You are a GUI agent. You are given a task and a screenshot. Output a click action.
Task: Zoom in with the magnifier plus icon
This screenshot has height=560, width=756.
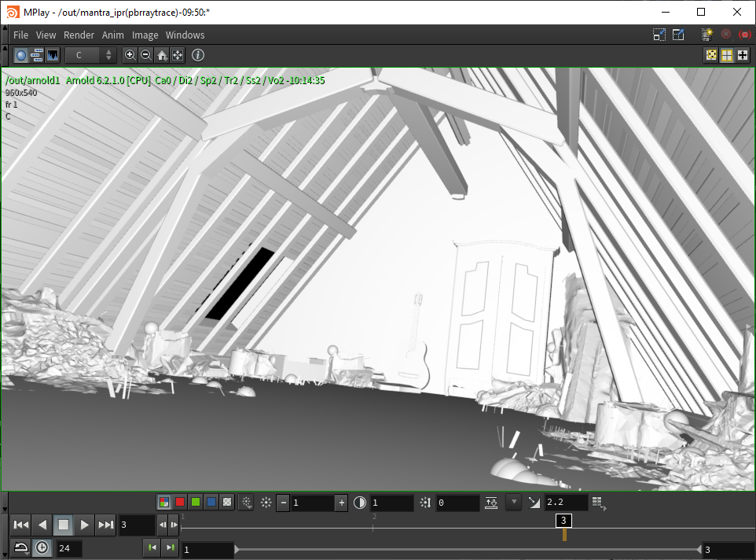(130, 55)
